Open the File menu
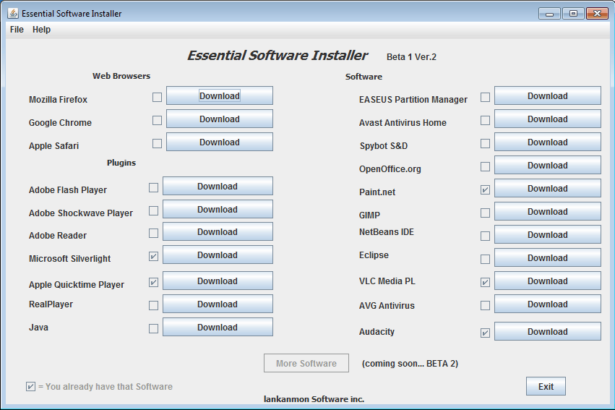The image size is (615, 410). coord(17,30)
